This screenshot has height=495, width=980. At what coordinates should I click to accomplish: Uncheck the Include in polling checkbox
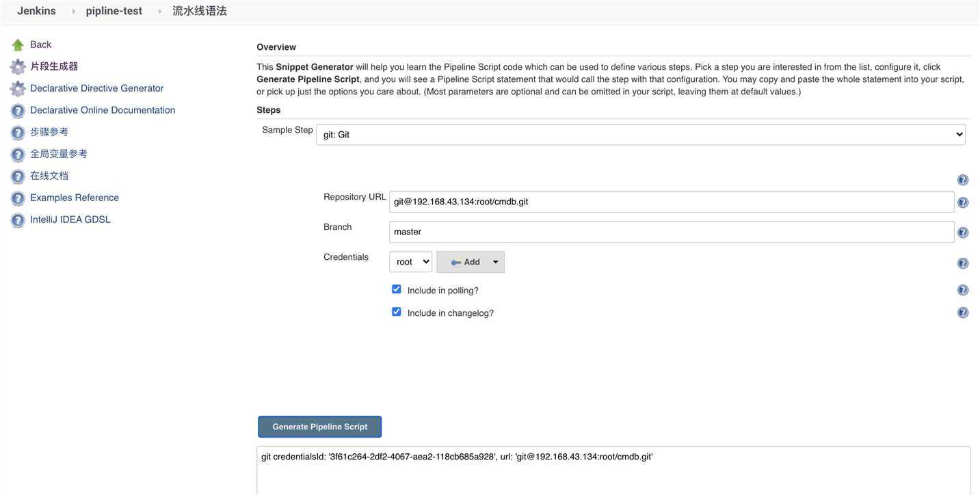(x=397, y=289)
